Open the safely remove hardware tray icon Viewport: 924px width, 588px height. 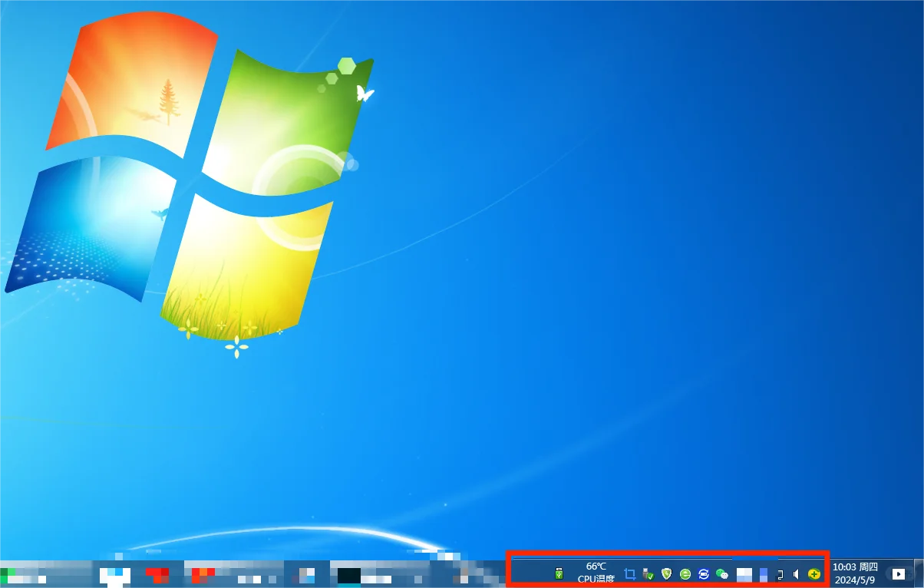click(648, 573)
